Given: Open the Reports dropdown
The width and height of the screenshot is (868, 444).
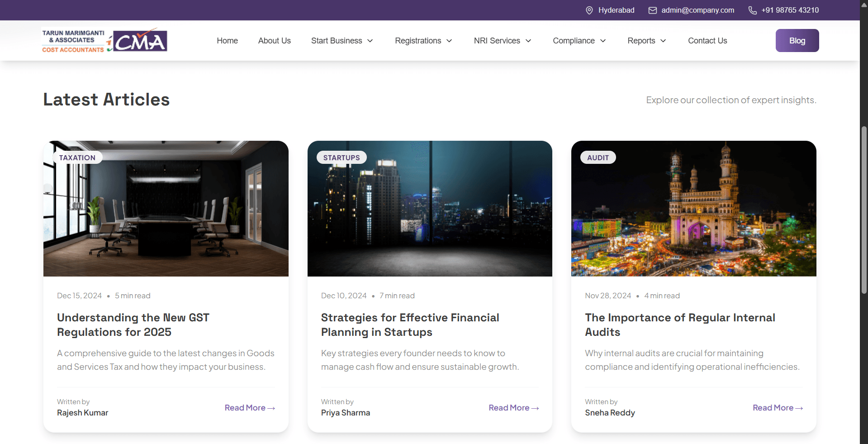Looking at the screenshot, I should pos(647,41).
